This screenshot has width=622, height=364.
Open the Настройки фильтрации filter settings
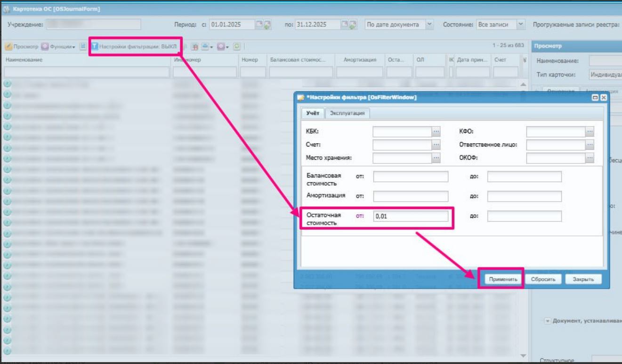point(134,47)
